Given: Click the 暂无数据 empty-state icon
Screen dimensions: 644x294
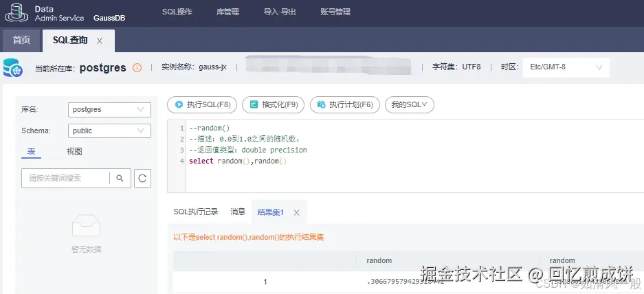Looking at the screenshot, I should click(x=86, y=227).
